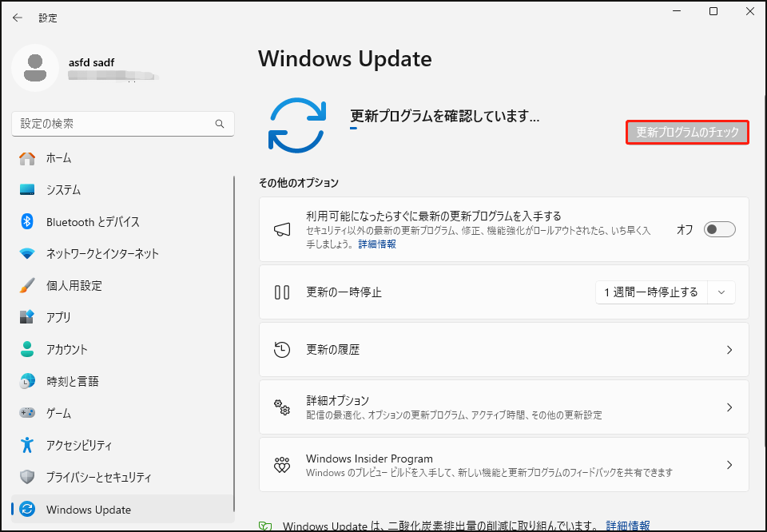
Task: Click 更新プログラムのチェック button
Action: click(687, 133)
